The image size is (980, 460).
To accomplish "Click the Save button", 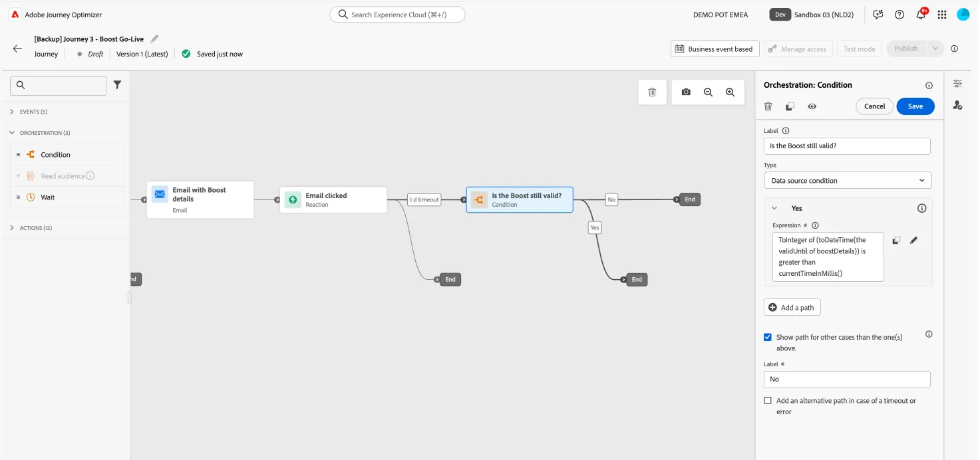I will click(x=915, y=106).
